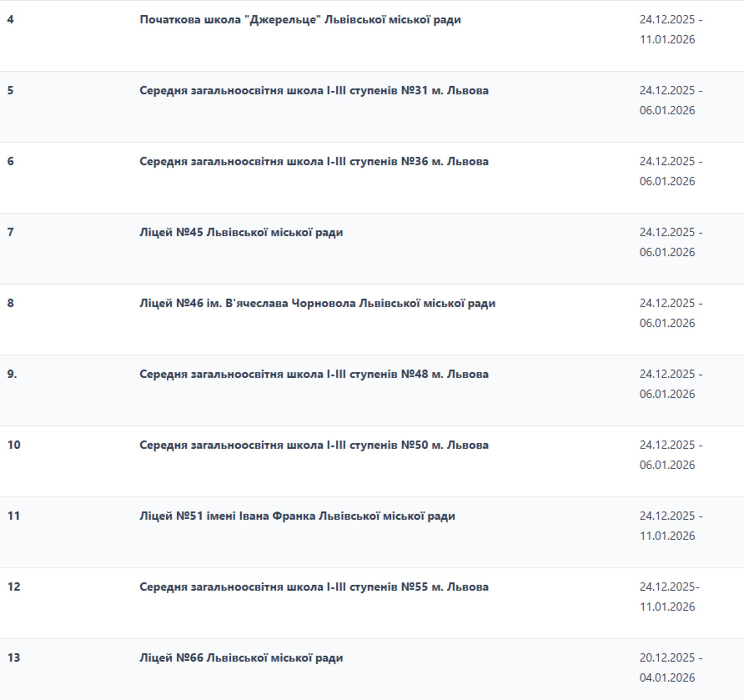This screenshot has height=700, width=744.
Task: Click date range for Джерельце school
Action: [x=670, y=29]
